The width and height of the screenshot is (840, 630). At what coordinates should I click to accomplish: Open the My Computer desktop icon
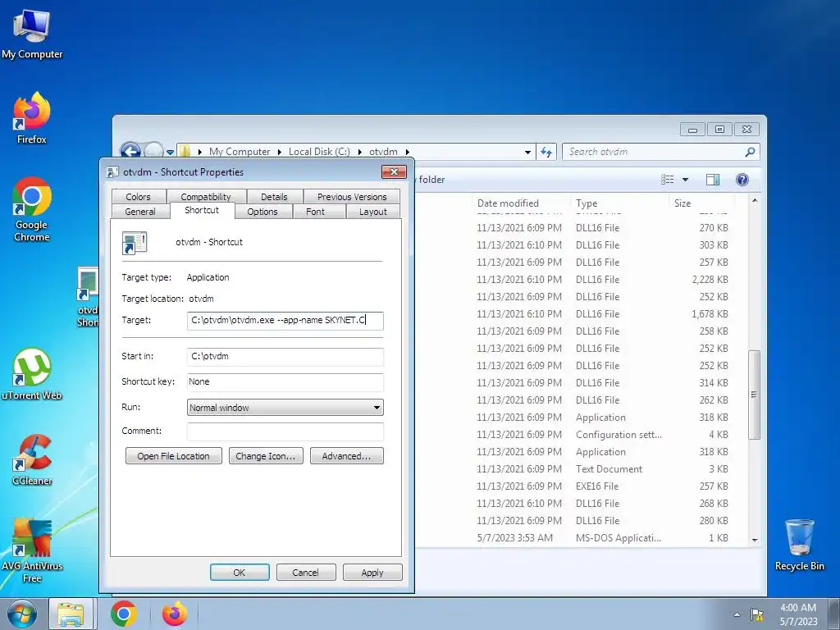(x=32, y=34)
